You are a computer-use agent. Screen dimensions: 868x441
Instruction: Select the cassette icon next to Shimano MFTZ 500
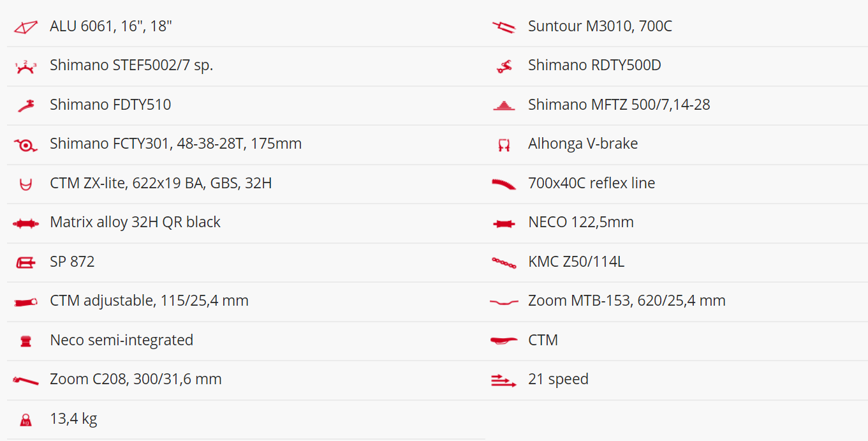[504, 105]
